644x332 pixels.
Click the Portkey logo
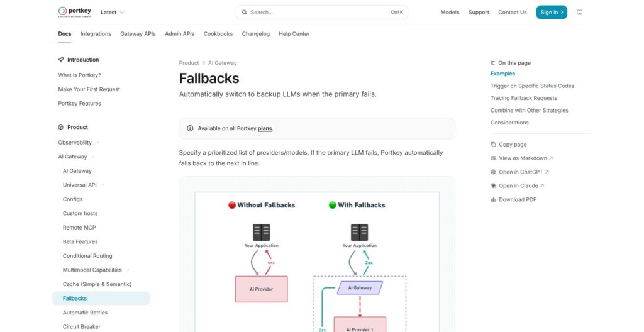click(x=75, y=12)
